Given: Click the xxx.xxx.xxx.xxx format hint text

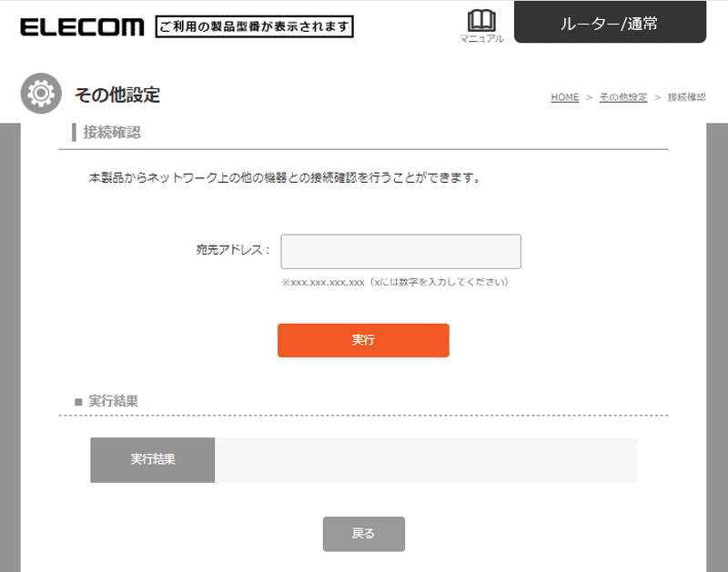Looking at the screenshot, I should [x=394, y=282].
